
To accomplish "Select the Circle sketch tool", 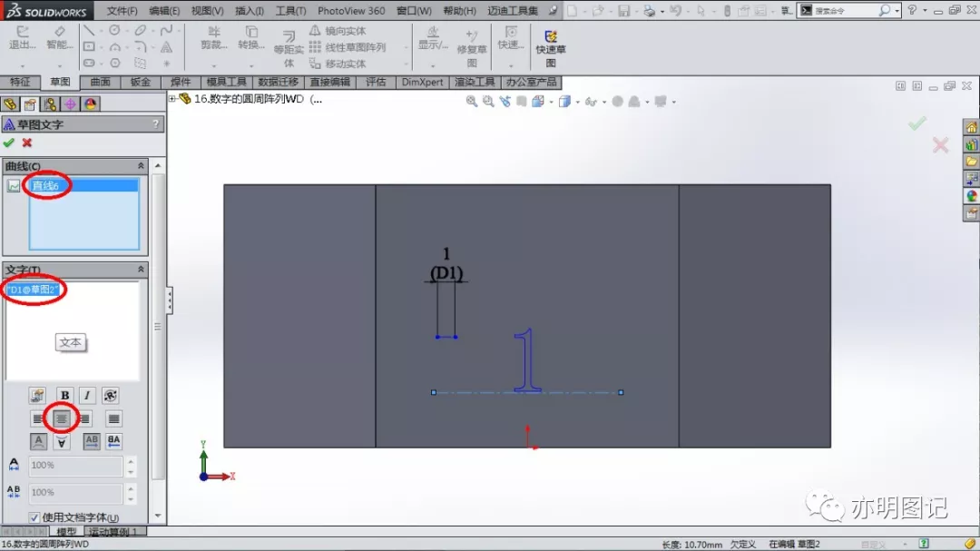I will 114,30.
